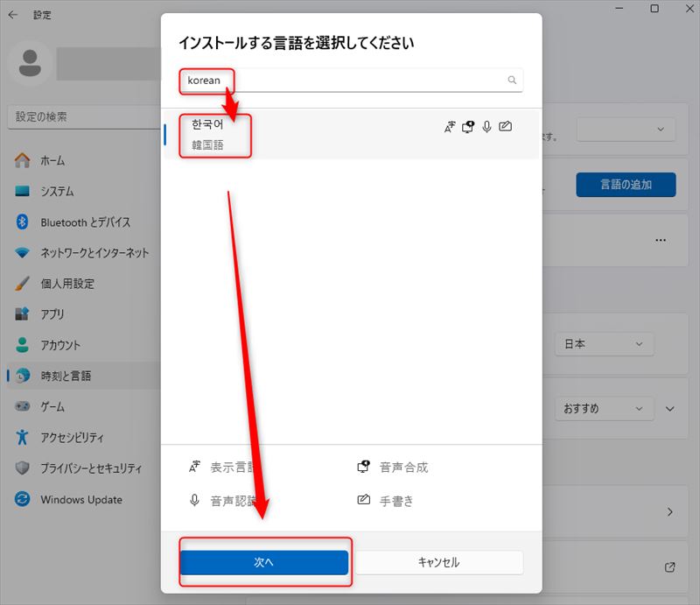Open the 日本 region dropdown
This screenshot has height=605, width=700.
pyautogui.click(x=604, y=344)
